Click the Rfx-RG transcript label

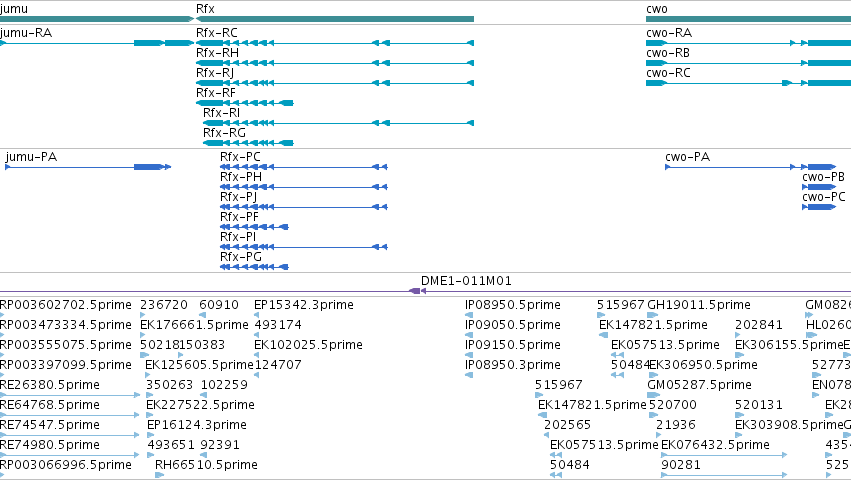[224, 133]
